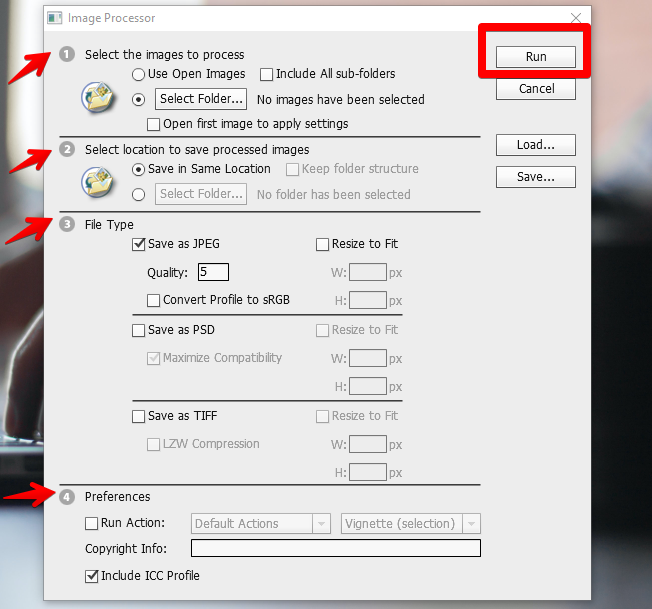Click the folder icon in section 1
Viewport: 652px width, 609px height.
[x=98, y=98]
